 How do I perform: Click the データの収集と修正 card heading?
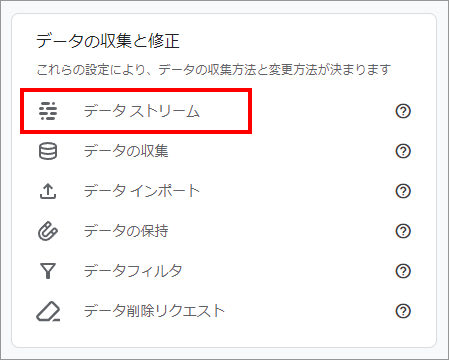[108, 41]
